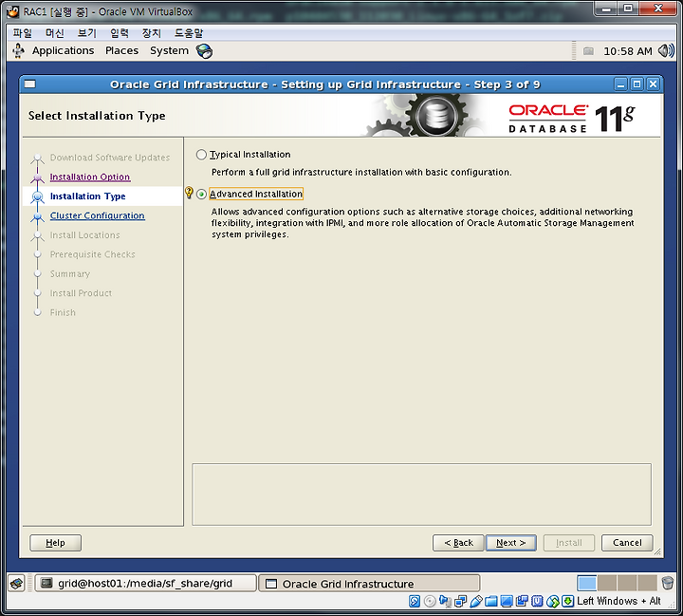This screenshot has width=683, height=616.
Task: Select the Typical Installation radio button
Action: click(201, 155)
